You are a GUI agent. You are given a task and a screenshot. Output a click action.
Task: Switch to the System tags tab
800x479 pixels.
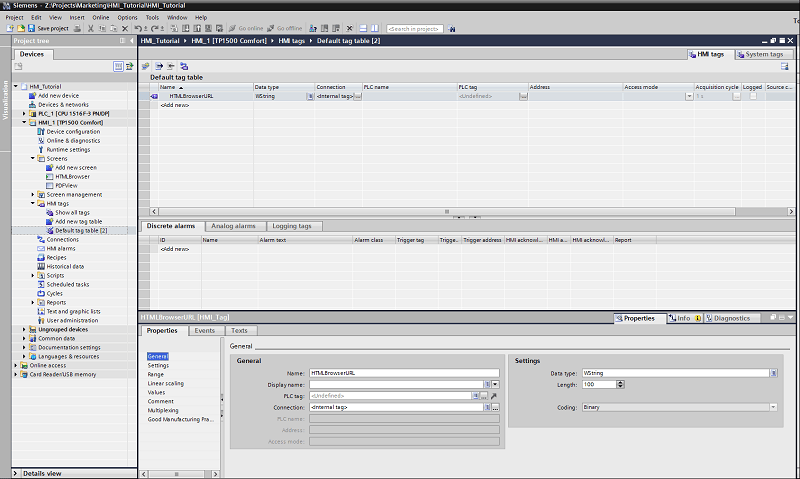point(764,54)
